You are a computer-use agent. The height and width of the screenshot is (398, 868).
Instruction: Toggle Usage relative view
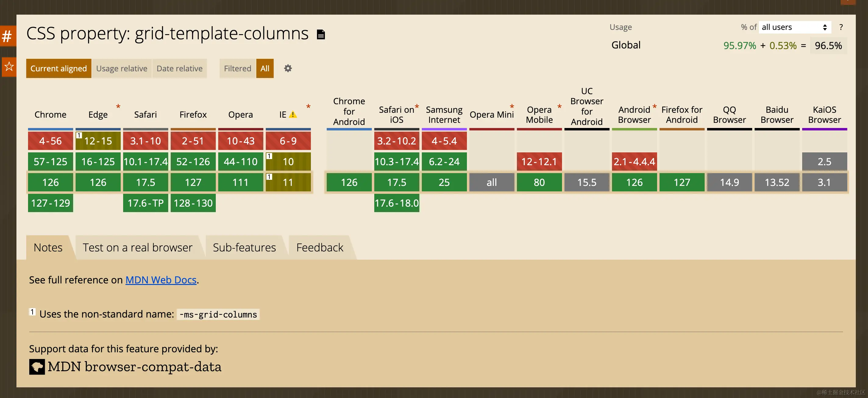tap(122, 68)
